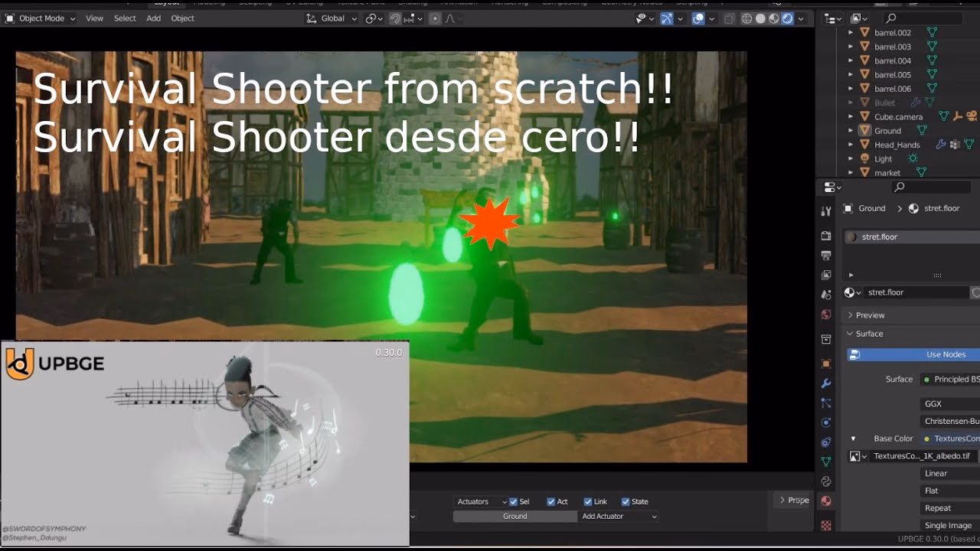This screenshot has height=551, width=980.
Task: Toggle the Link checkbox in actuators
Action: pyautogui.click(x=588, y=501)
